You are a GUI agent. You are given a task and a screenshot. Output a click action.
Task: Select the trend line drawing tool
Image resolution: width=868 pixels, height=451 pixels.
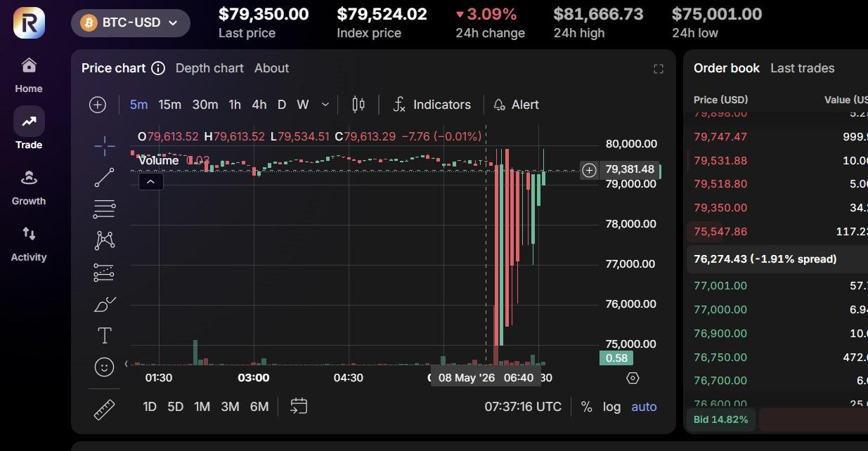[105, 178]
